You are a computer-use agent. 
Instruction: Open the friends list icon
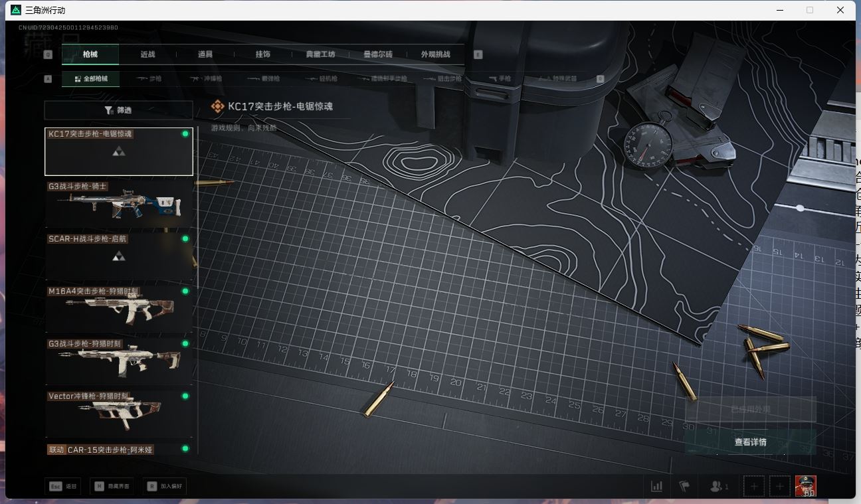718,486
